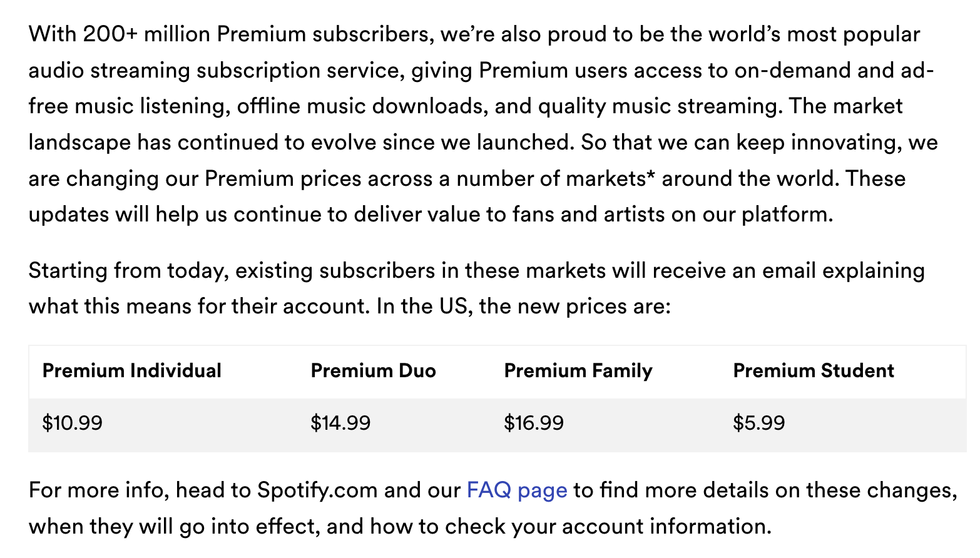Click the Premium Duo column header

(x=373, y=371)
